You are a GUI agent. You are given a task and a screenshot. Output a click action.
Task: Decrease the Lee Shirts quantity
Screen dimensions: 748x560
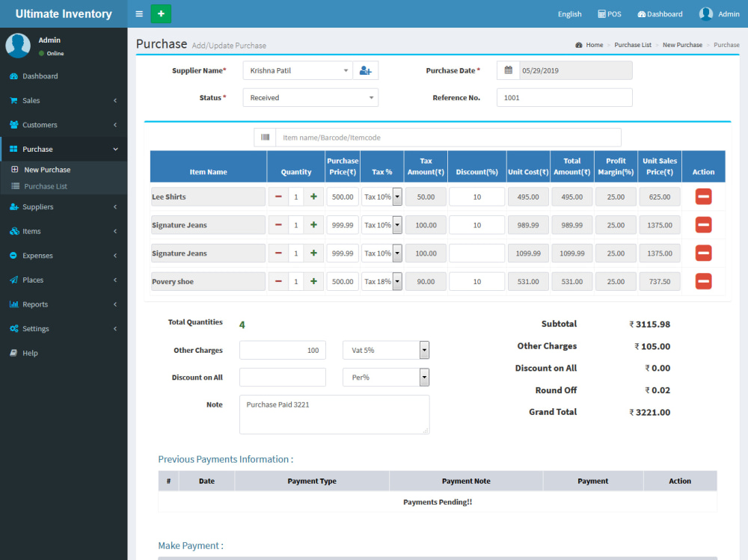[278, 197]
